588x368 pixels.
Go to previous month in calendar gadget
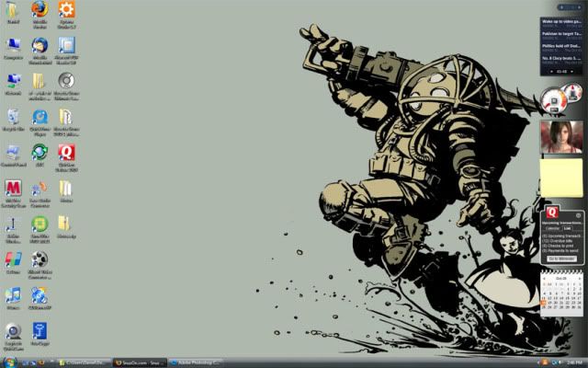544,279
